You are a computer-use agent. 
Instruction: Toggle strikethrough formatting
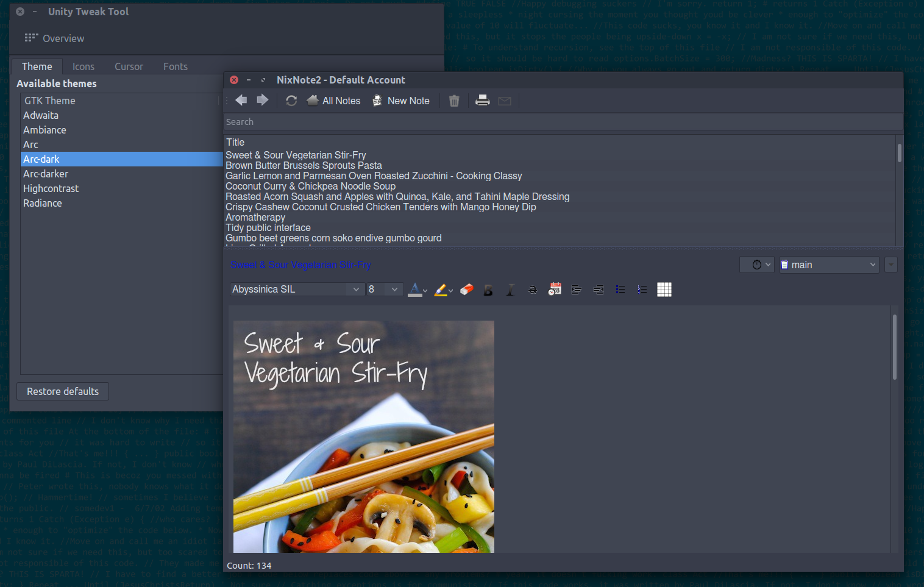pos(532,290)
